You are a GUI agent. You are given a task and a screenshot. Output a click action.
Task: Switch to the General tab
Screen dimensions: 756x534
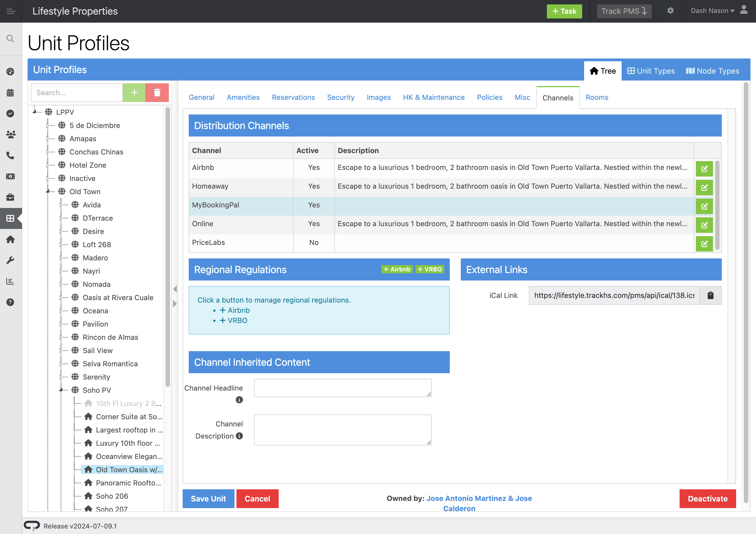[x=201, y=97]
